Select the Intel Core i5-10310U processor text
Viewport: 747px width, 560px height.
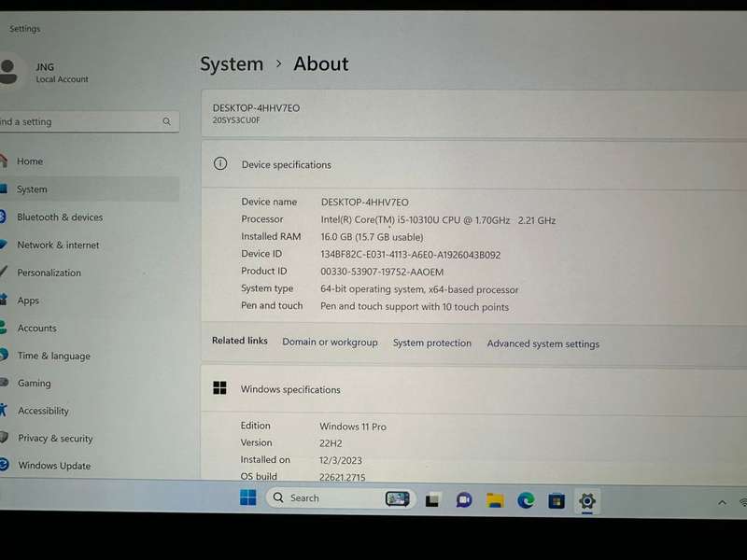[x=438, y=220]
